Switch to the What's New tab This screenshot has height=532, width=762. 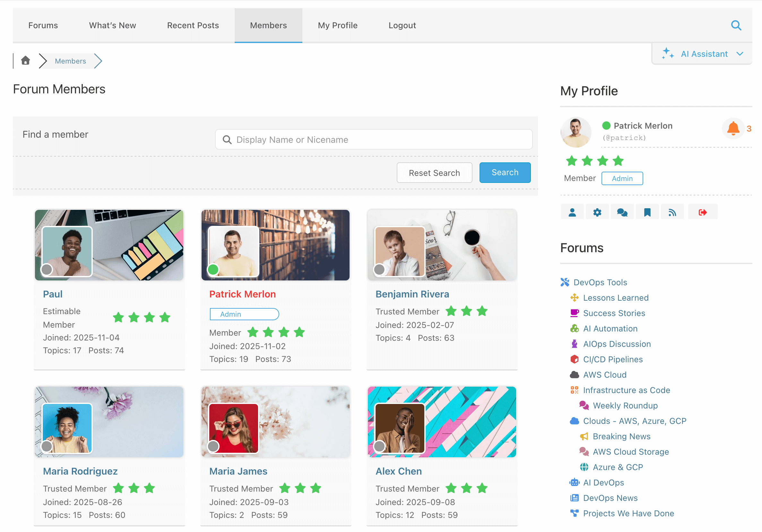(112, 25)
